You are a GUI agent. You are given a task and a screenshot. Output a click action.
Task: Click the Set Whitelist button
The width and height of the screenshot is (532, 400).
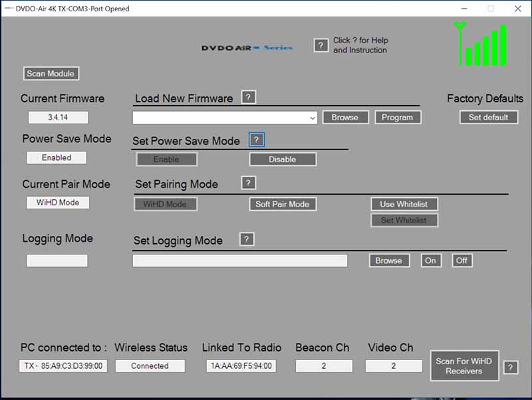point(404,221)
